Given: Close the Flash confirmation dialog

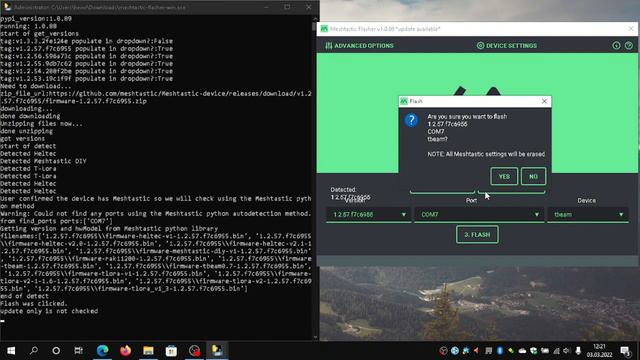Looking at the screenshot, I should tap(544, 101).
